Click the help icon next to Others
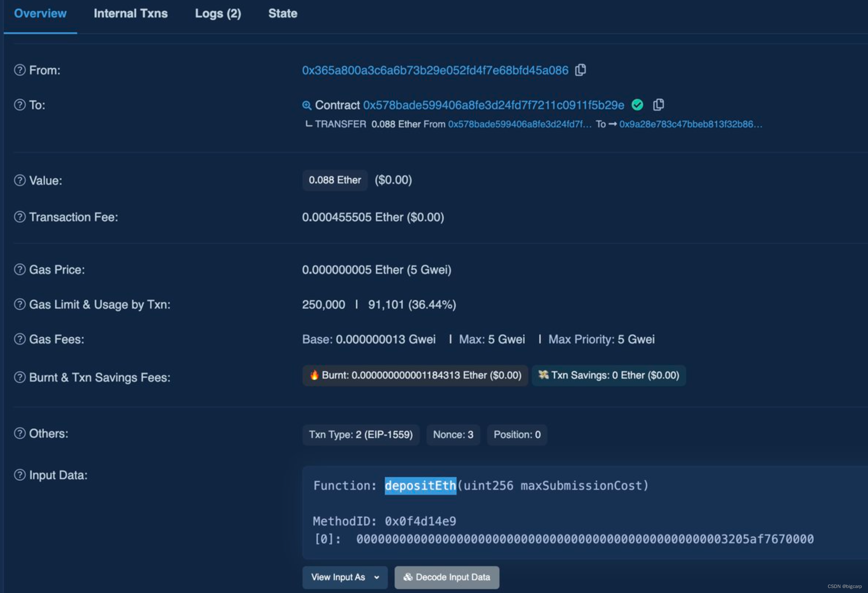 (19, 434)
